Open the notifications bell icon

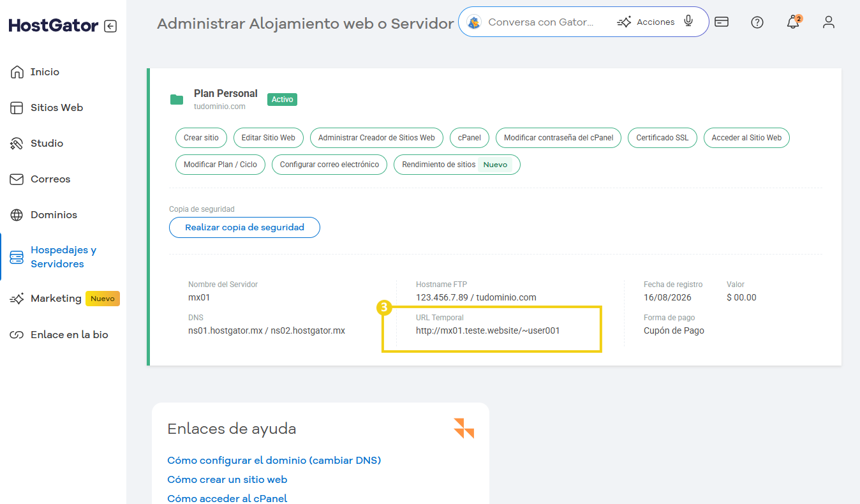[x=792, y=22]
